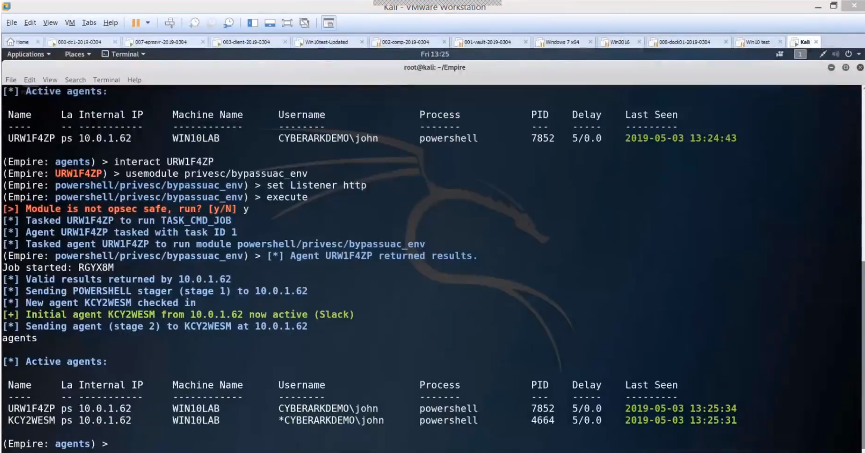This screenshot has width=865, height=453.
Task: Open terminal Help menu
Action: (x=134, y=79)
